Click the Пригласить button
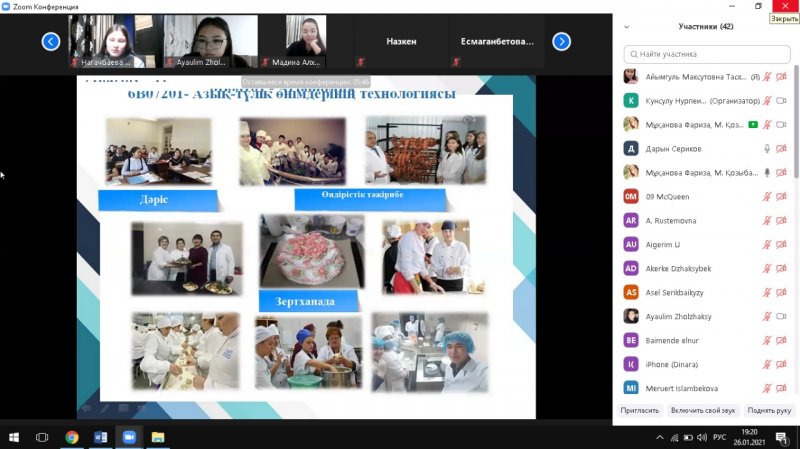 pos(639,410)
